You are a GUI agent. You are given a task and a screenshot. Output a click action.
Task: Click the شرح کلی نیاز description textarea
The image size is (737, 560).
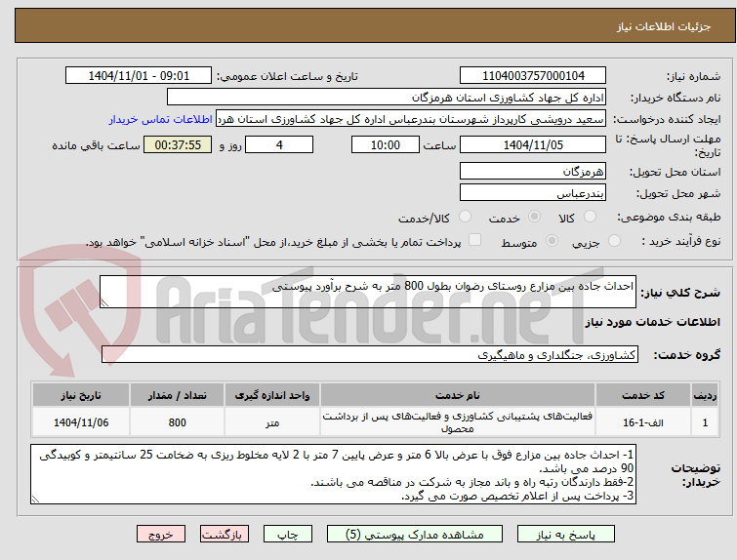point(368,292)
